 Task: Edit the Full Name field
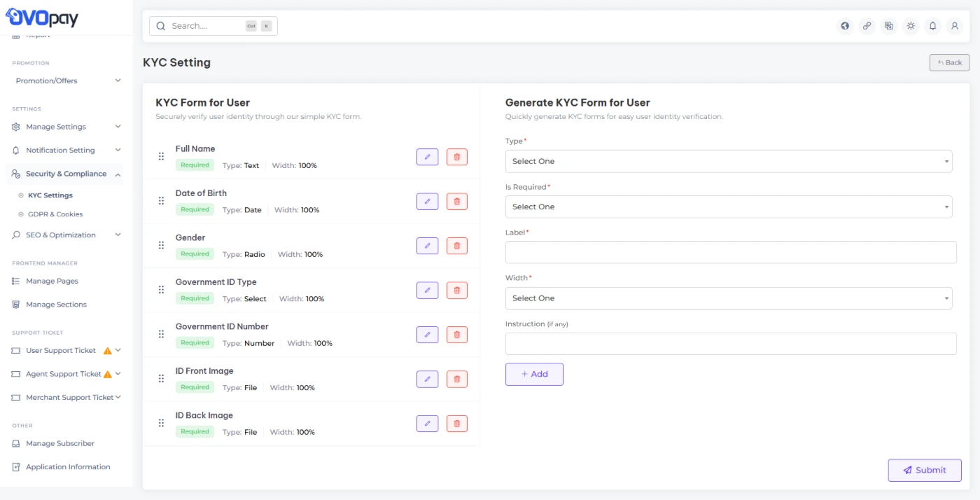pyautogui.click(x=427, y=157)
